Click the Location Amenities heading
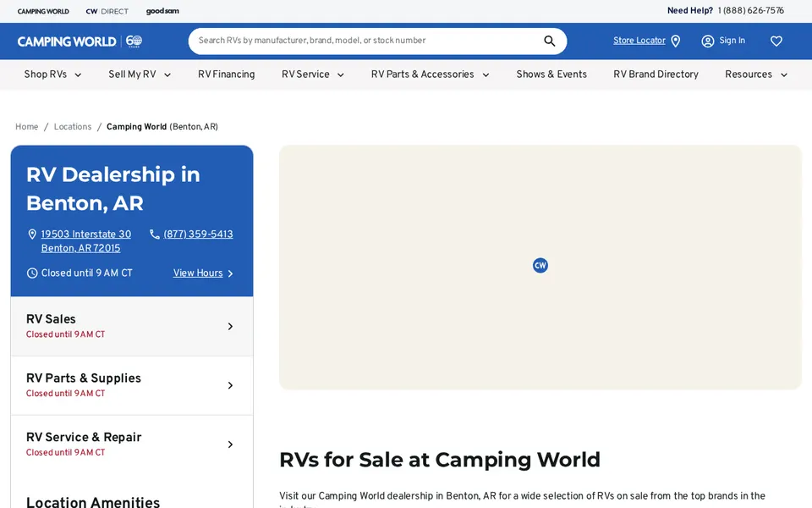The height and width of the screenshot is (508, 812). [x=93, y=502]
